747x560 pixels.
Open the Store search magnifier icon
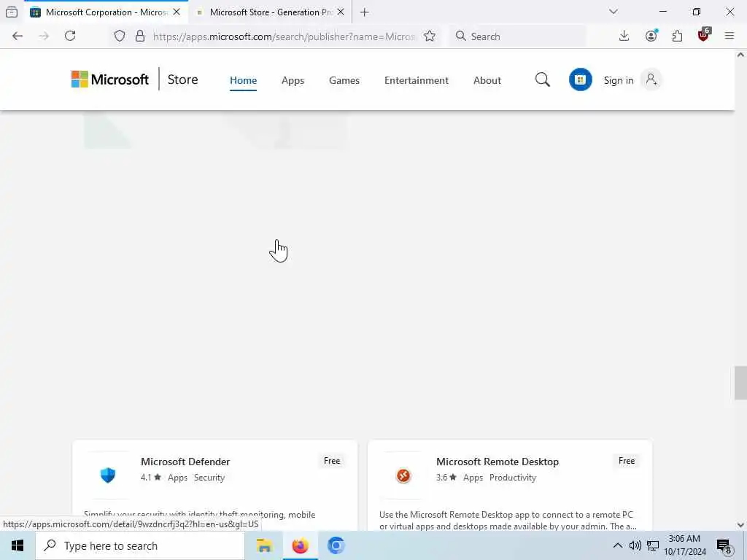[542, 79]
